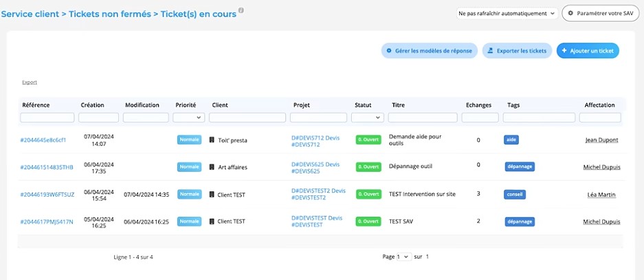
Task: Click the building icon next to Art affaires
Action: point(212,167)
